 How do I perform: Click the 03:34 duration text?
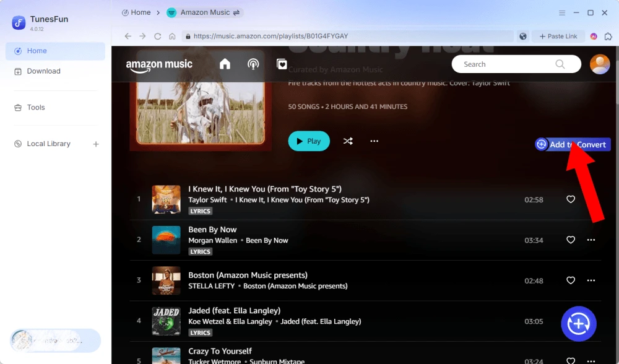coord(534,240)
